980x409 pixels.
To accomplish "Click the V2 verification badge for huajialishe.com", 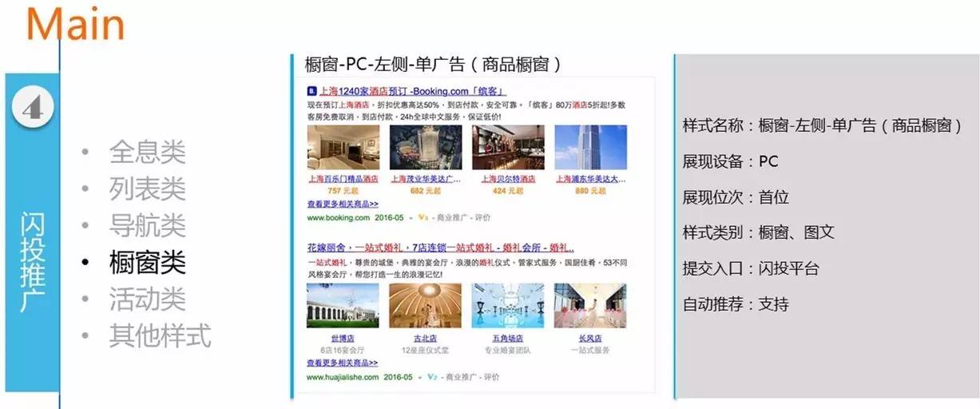I will [432, 376].
